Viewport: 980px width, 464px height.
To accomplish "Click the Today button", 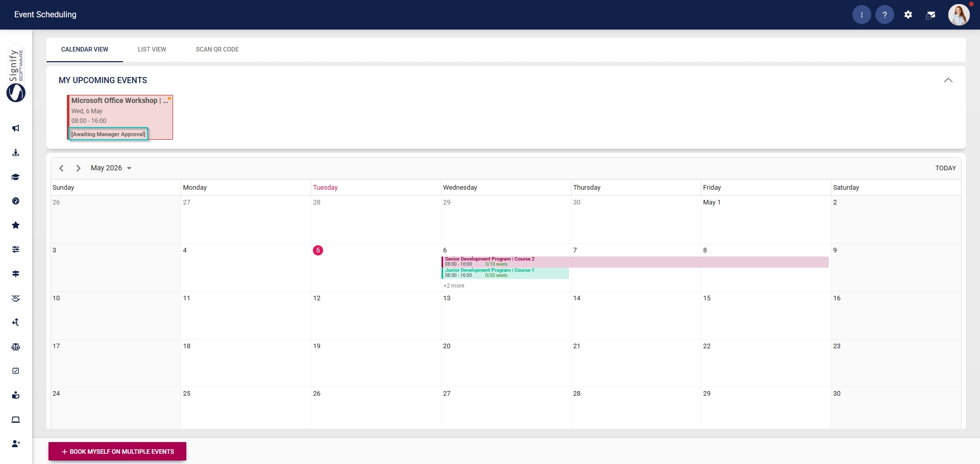I will tap(946, 168).
